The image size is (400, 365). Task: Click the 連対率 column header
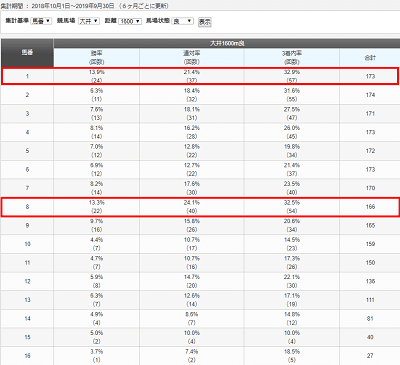tap(192, 58)
